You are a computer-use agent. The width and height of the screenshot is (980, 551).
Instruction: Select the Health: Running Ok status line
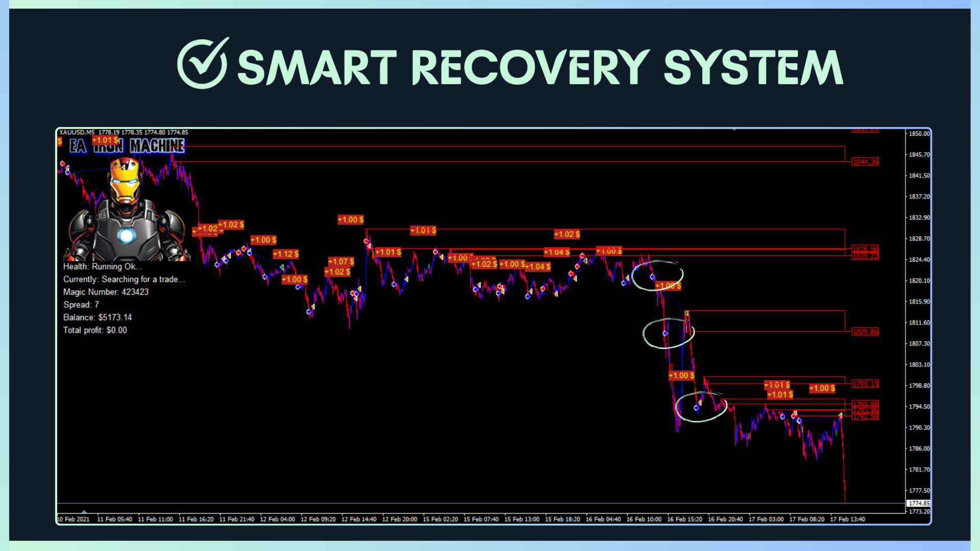(103, 266)
